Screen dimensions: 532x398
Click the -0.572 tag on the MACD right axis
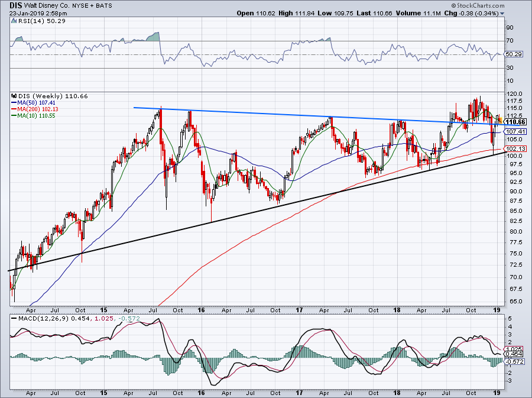coord(515,362)
